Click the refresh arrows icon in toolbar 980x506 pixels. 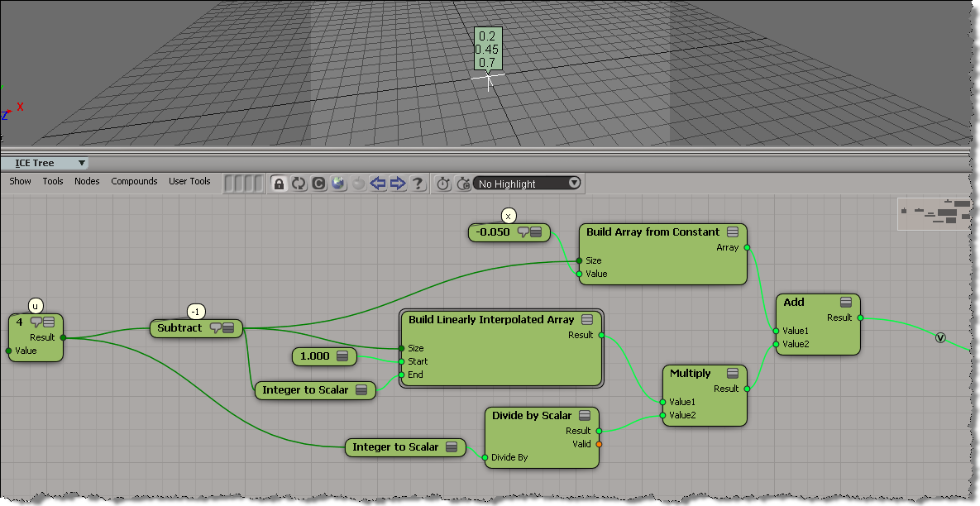(299, 184)
